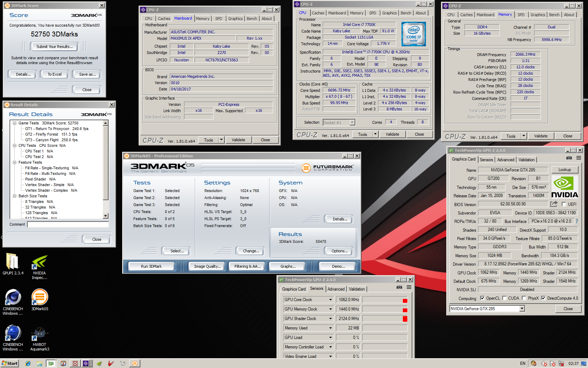Open Graphics tab in the CPU-Z CPU window
The height and width of the screenshot is (368, 588).
click(x=390, y=13)
